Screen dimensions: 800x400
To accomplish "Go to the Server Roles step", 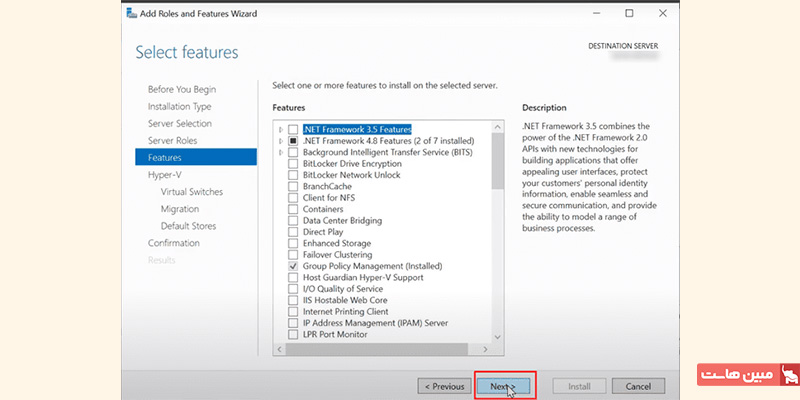I will [172, 140].
